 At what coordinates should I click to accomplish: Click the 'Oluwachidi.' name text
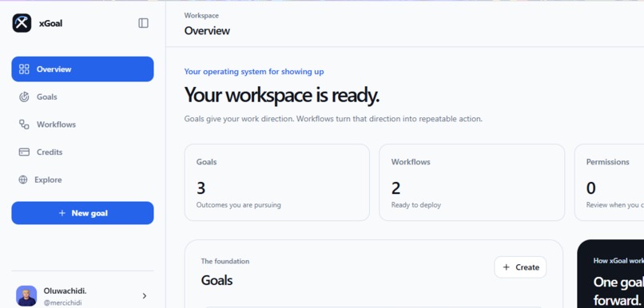pyautogui.click(x=65, y=290)
